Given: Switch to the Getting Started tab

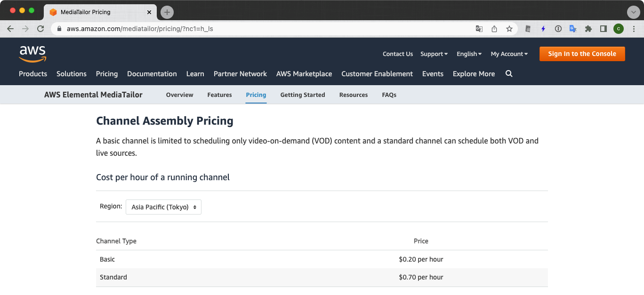Looking at the screenshot, I should 303,95.
